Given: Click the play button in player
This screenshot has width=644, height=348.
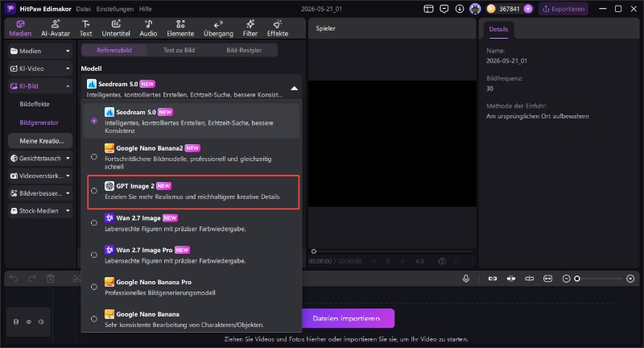Looking at the screenshot, I should pyautogui.click(x=388, y=261).
